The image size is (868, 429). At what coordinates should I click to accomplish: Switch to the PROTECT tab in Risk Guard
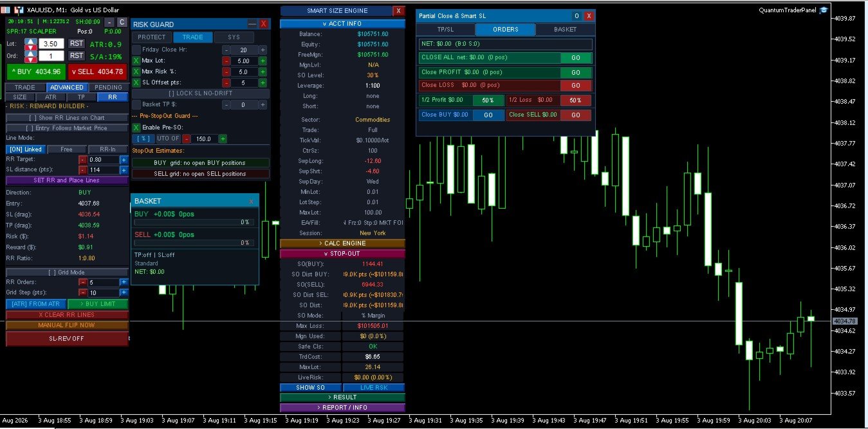point(152,37)
